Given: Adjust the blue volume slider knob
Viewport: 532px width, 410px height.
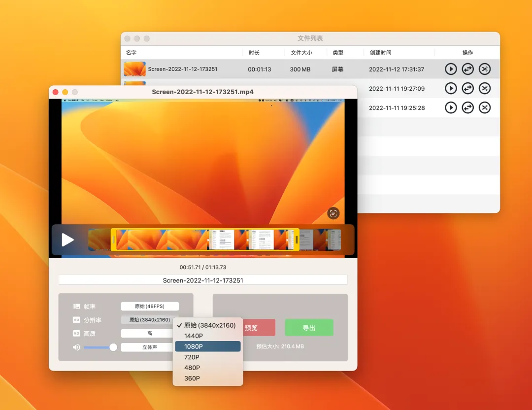Looking at the screenshot, I should click(113, 347).
